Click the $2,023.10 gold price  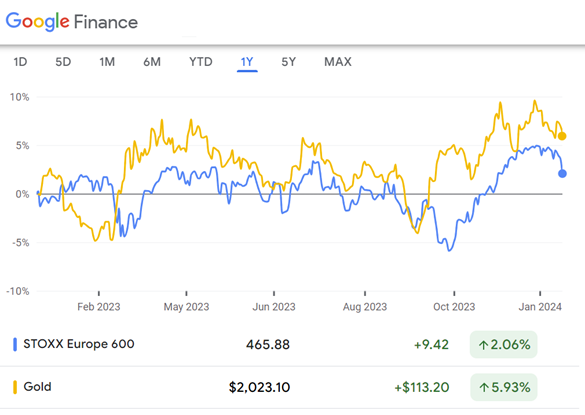pos(259,387)
